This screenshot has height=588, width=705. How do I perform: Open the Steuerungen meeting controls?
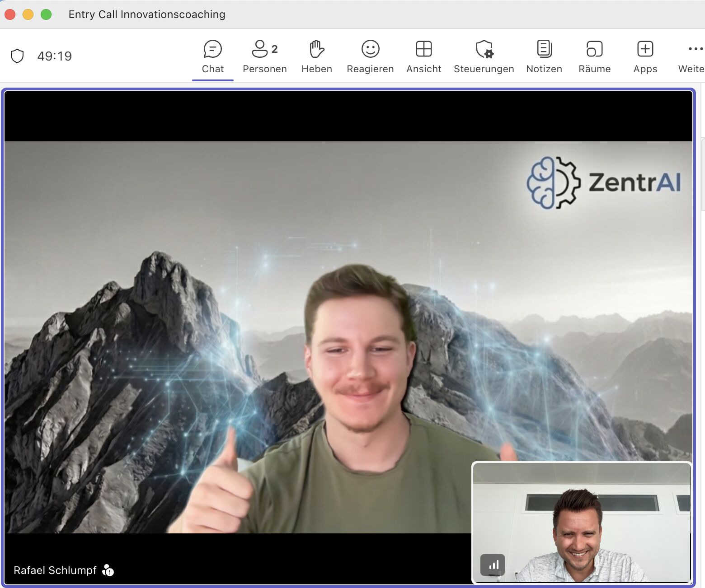point(484,56)
